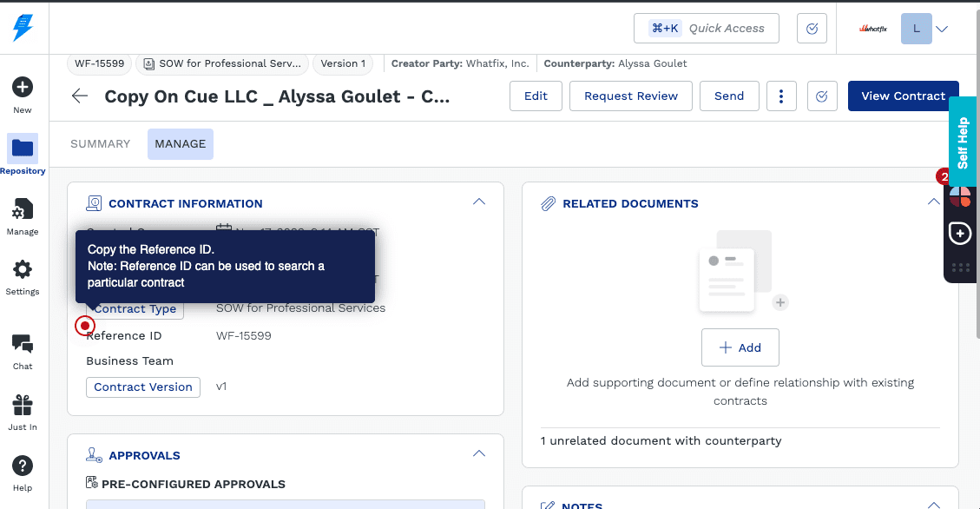
Task: Click Add under Related Documents
Action: click(x=740, y=347)
